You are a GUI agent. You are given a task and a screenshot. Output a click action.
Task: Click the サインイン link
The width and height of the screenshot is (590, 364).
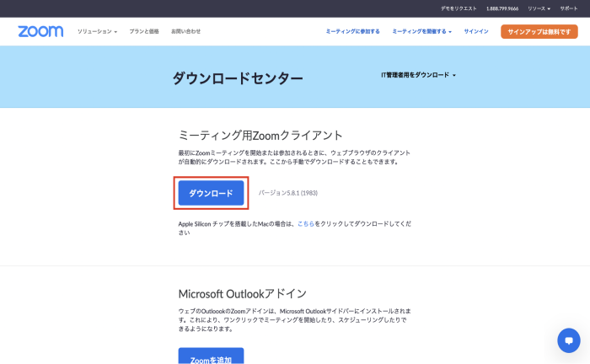click(476, 31)
